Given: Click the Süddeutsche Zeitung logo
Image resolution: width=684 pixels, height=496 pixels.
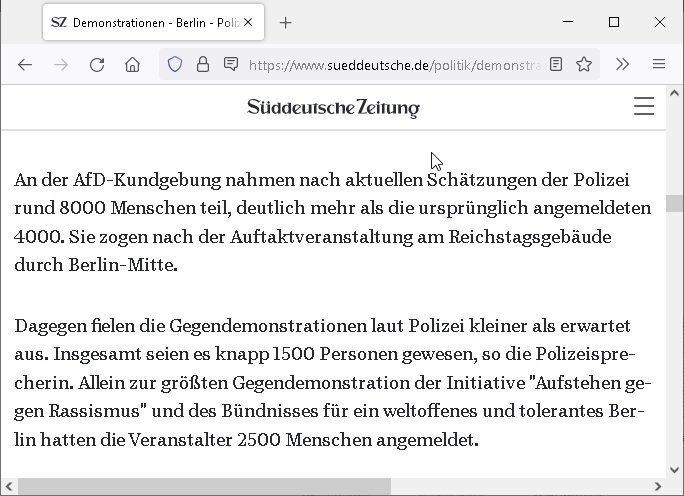Looking at the screenshot, I should (334, 108).
